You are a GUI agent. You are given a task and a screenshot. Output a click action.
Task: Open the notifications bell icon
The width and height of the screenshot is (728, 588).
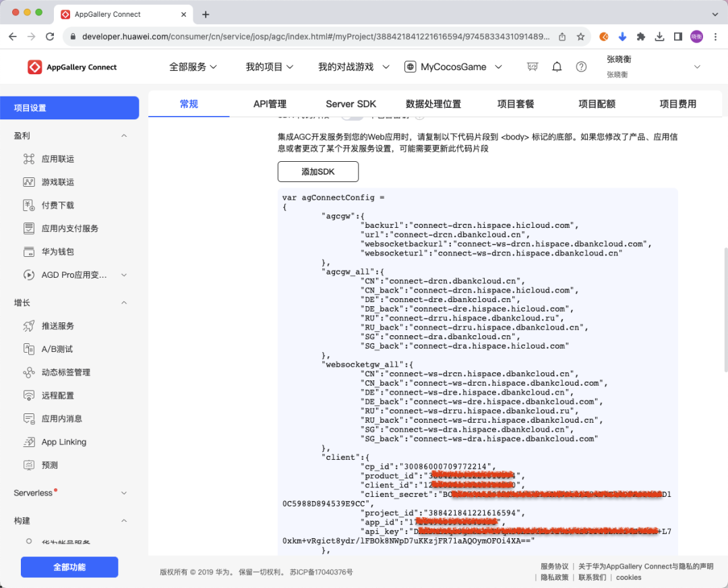click(x=557, y=67)
